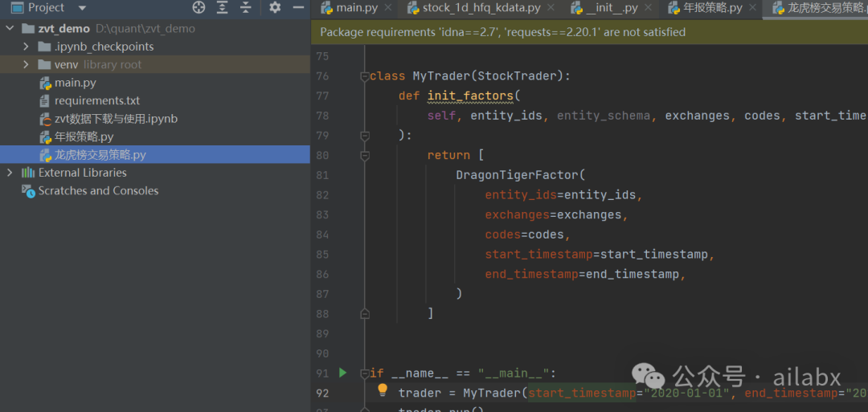Collapse the zvt_demo root folder
This screenshot has height=412, width=868.
[x=10, y=29]
